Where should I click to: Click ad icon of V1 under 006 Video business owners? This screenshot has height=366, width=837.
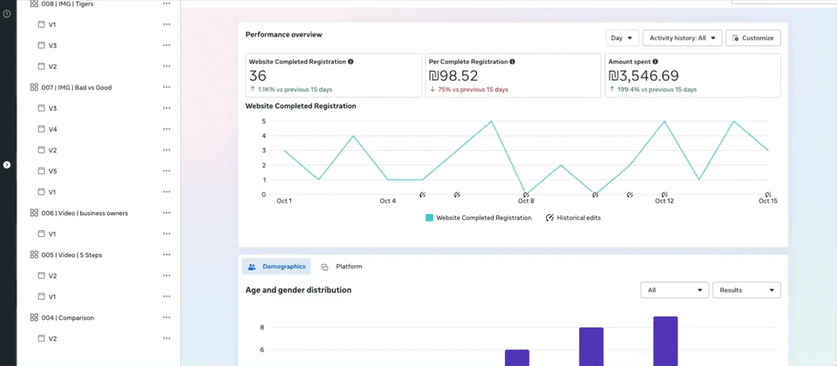(x=41, y=234)
